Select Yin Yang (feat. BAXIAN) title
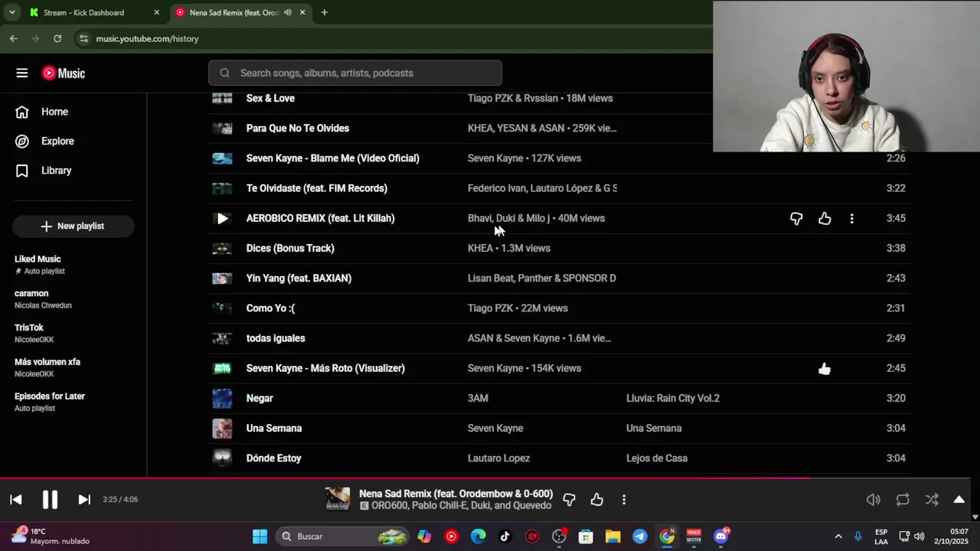Viewport: 980px width, 551px height. tap(299, 278)
